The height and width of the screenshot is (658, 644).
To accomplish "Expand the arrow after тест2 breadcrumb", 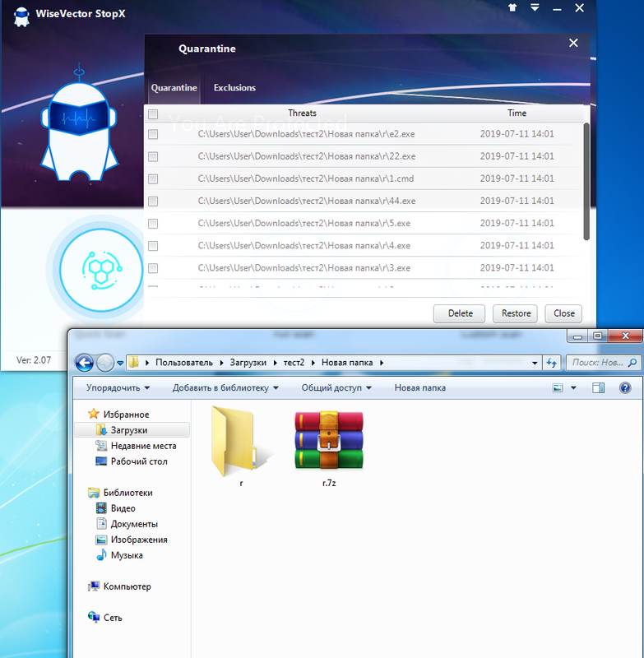I will [313, 363].
